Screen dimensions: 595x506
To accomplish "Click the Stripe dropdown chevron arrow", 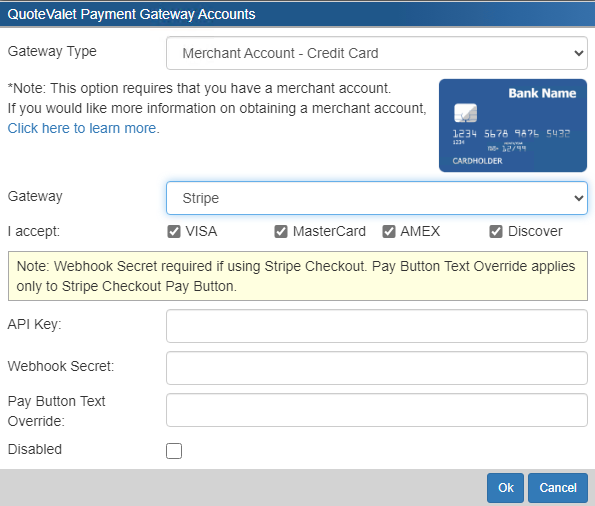I will tap(578, 198).
